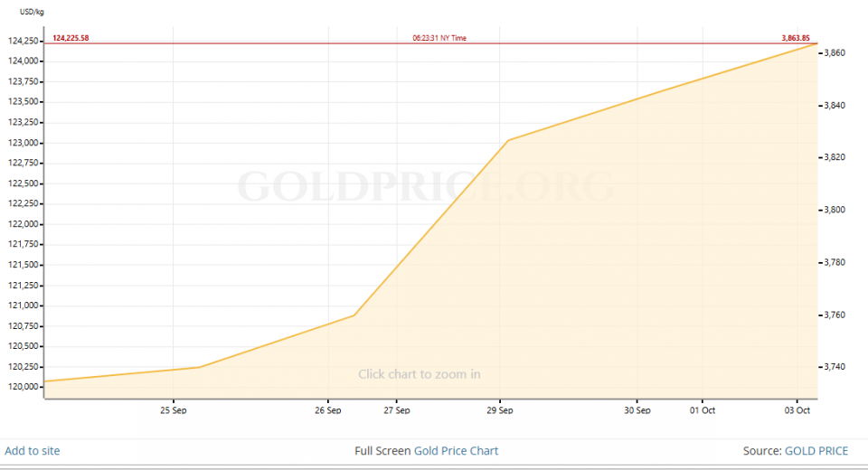Click the 122,000 left-axis value

pyautogui.click(x=23, y=224)
